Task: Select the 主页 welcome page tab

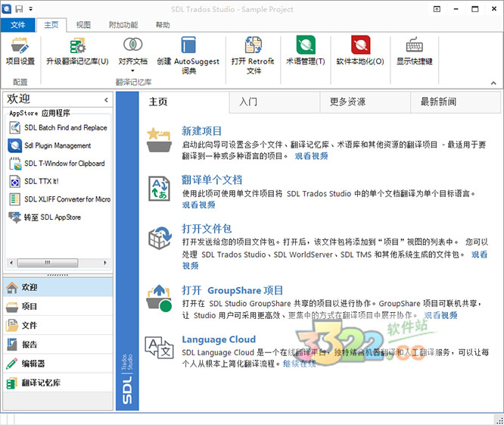Action: [184, 102]
